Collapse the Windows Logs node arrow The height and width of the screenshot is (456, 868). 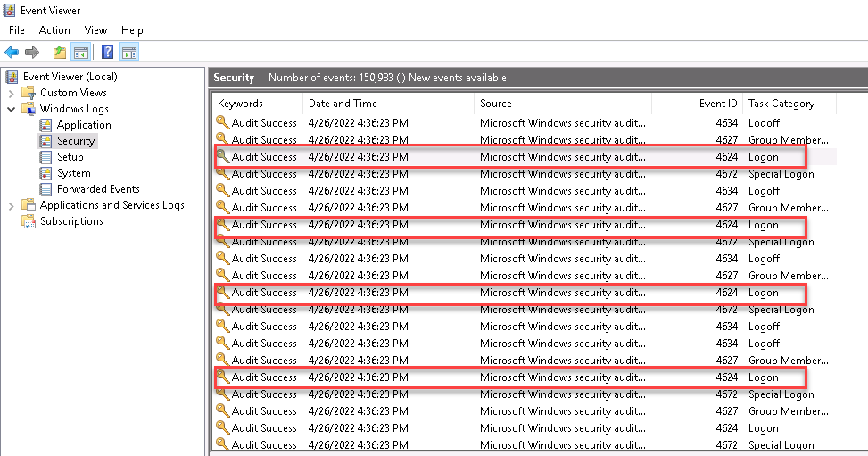[x=11, y=109]
